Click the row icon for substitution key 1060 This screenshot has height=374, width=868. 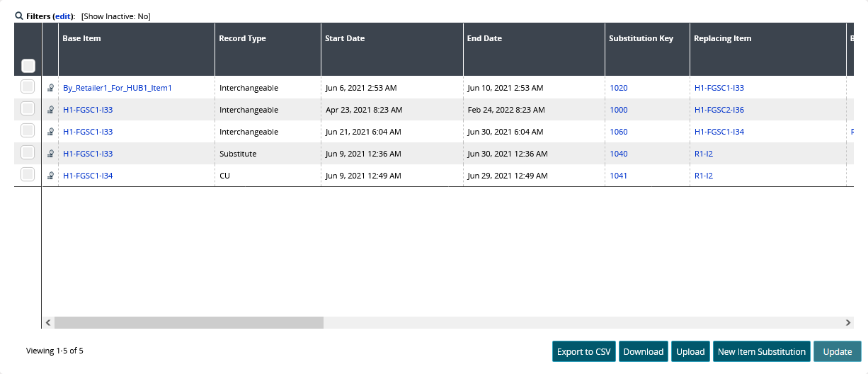[x=51, y=132]
